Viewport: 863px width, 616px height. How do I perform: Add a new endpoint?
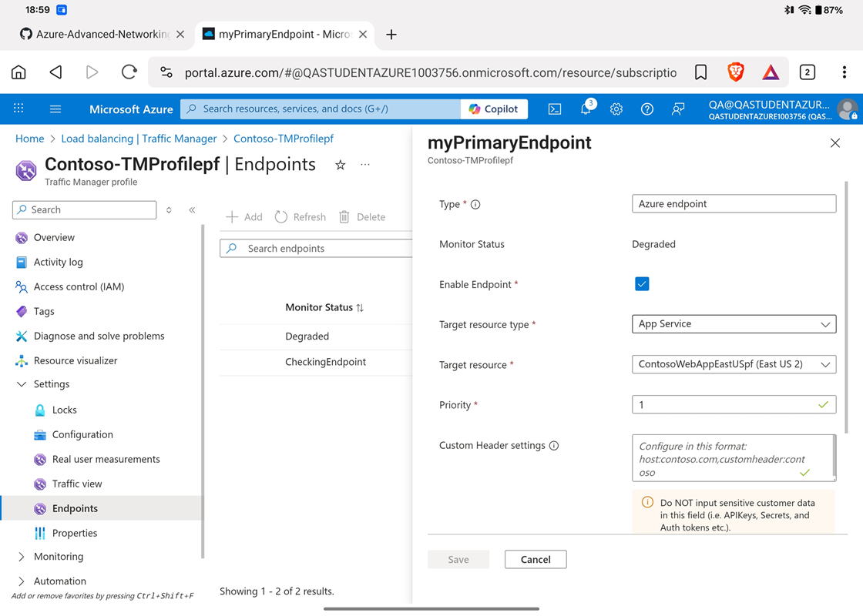243,216
